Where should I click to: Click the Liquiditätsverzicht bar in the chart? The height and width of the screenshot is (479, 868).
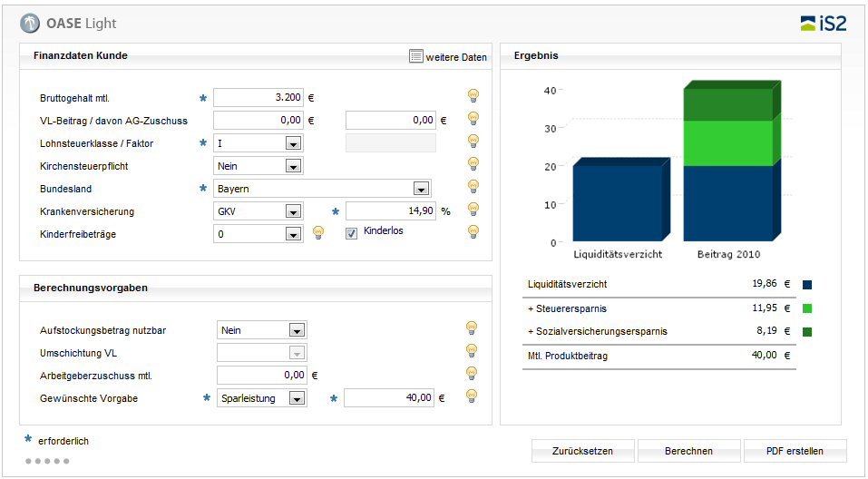click(621, 200)
